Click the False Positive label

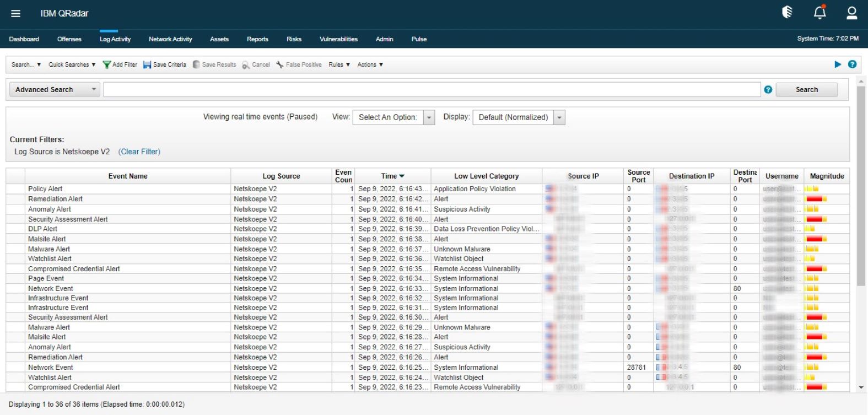[x=304, y=64]
